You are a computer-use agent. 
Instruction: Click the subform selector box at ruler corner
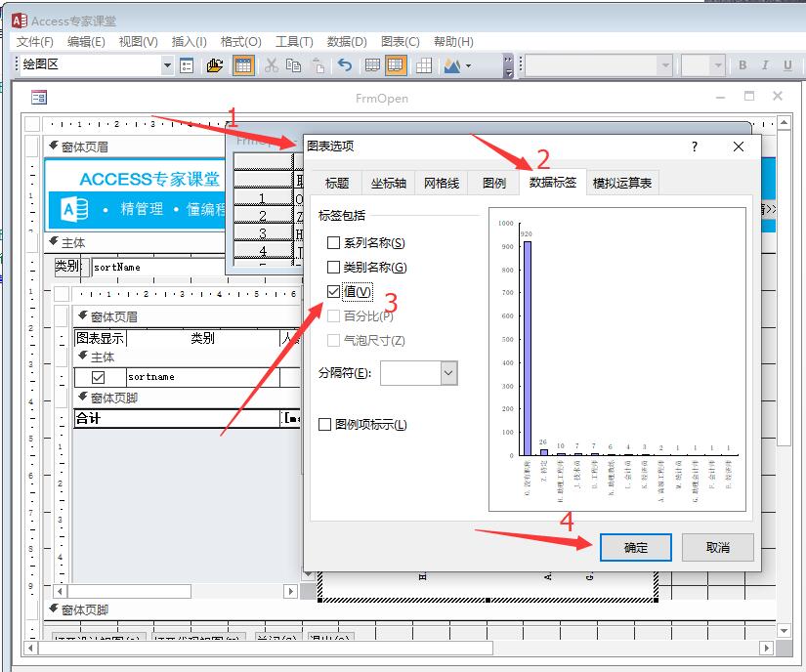(x=63, y=294)
